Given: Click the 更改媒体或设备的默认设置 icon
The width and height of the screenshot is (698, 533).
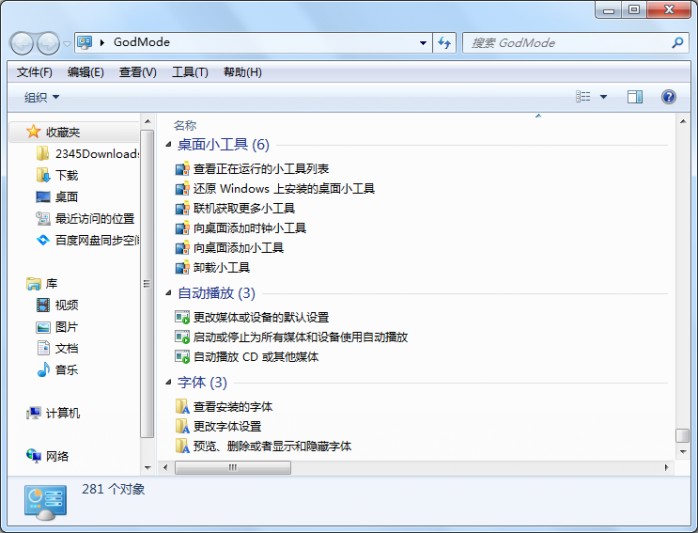Looking at the screenshot, I should pyautogui.click(x=182, y=317).
